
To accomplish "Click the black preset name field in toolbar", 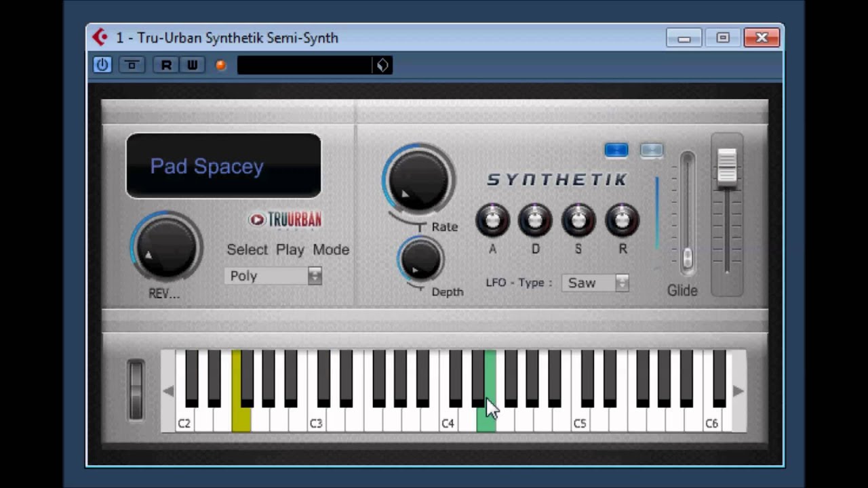I will pyautogui.click(x=305, y=65).
